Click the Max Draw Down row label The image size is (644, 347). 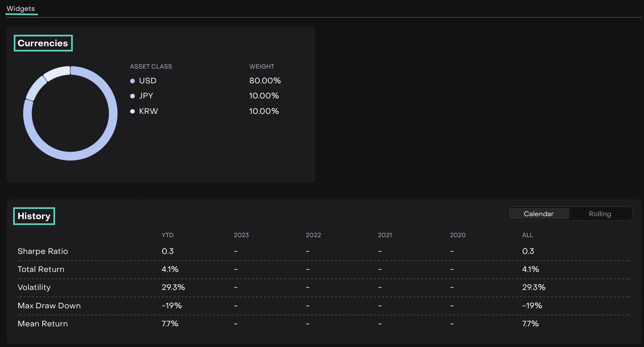(49, 306)
